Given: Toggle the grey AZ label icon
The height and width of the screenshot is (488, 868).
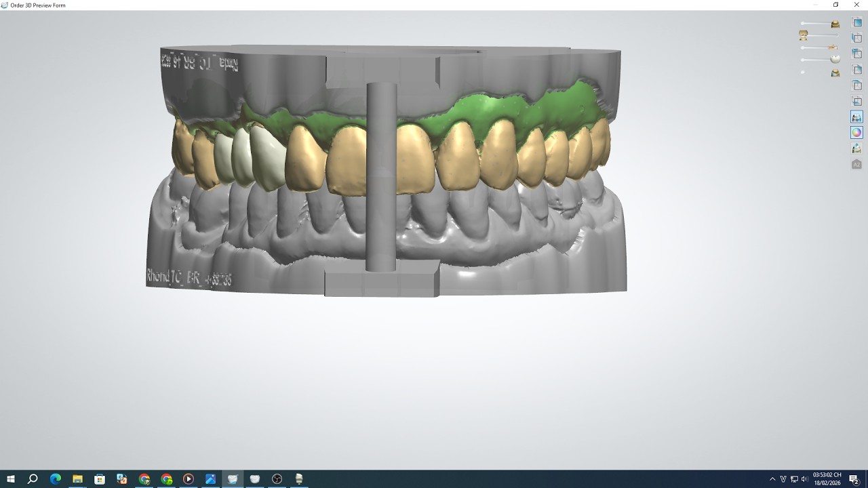Looking at the screenshot, I should 856,164.
